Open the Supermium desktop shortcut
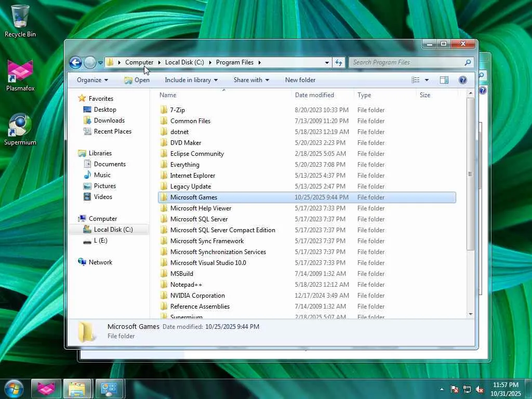Screen dimensions: 532x399 tap(20, 129)
